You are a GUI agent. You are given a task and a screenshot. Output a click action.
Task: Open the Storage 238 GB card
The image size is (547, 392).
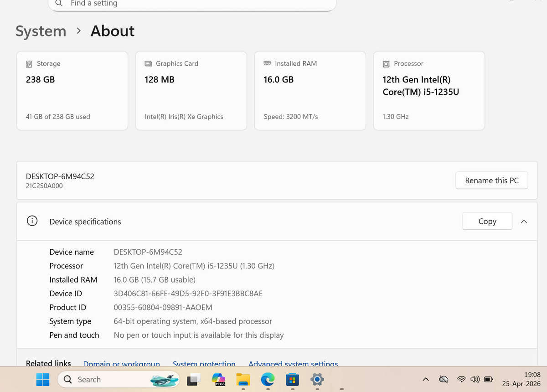(72, 91)
